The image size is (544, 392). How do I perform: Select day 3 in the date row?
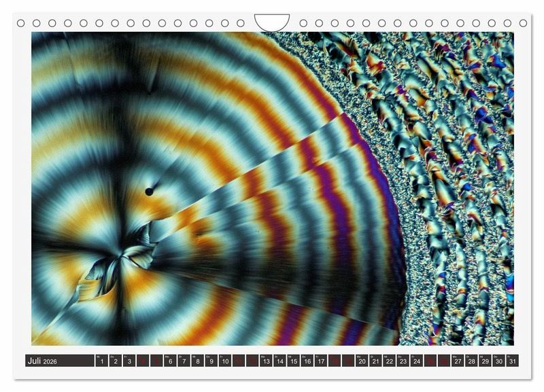(x=129, y=361)
